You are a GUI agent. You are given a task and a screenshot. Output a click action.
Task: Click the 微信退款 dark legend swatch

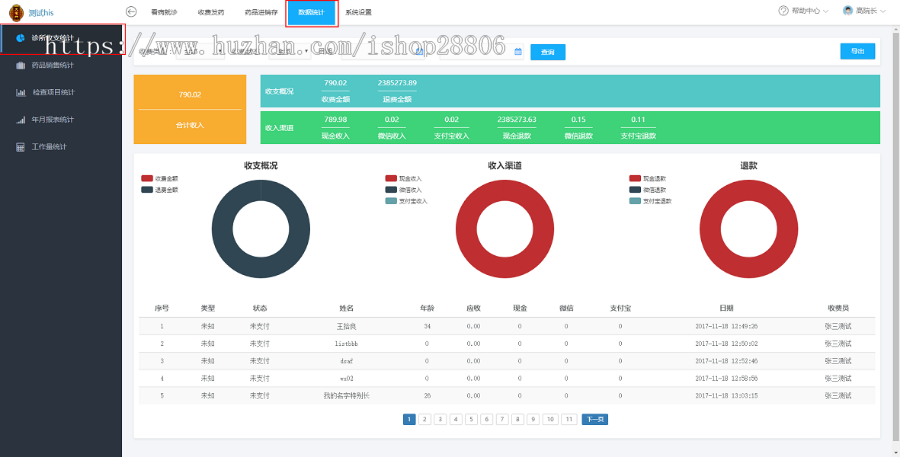coord(635,190)
